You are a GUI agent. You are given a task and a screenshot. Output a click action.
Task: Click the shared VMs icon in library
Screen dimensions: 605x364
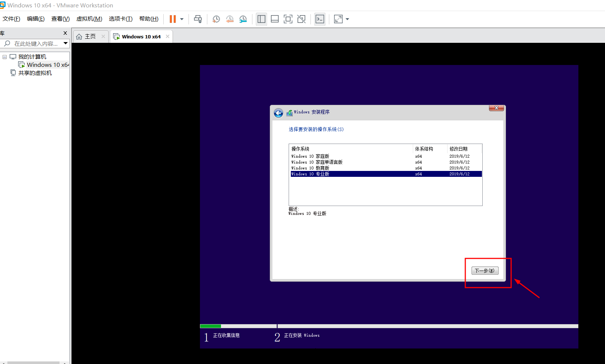click(13, 73)
